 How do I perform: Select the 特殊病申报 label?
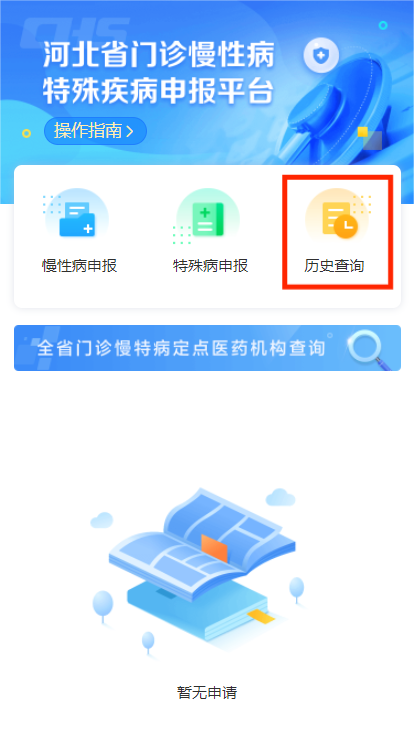pyautogui.click(x=210, y=266)
